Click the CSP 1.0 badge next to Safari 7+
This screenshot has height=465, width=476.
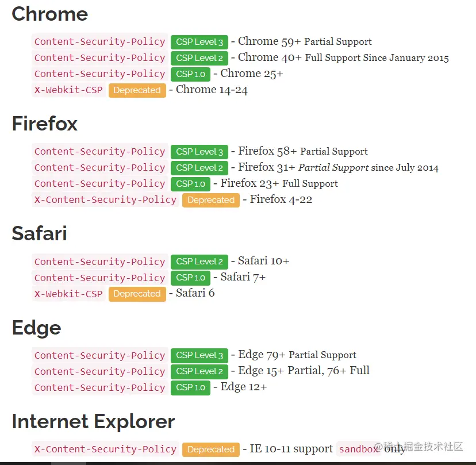pos(190,278)
